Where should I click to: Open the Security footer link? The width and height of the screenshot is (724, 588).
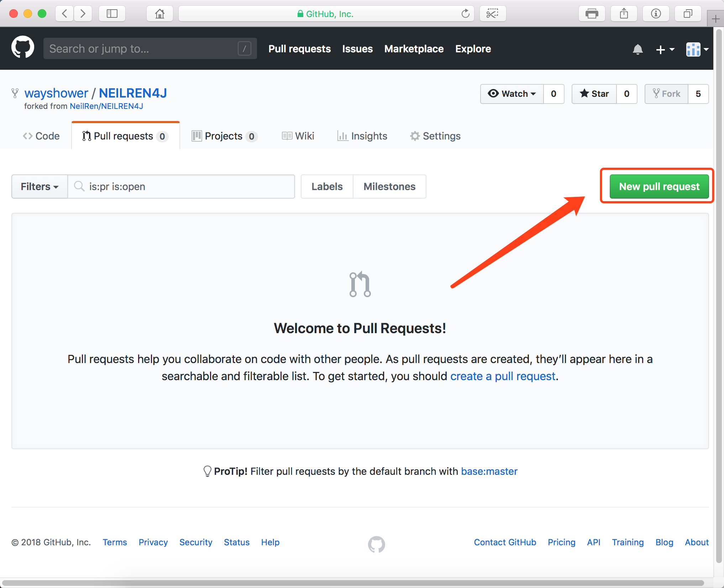196,542
